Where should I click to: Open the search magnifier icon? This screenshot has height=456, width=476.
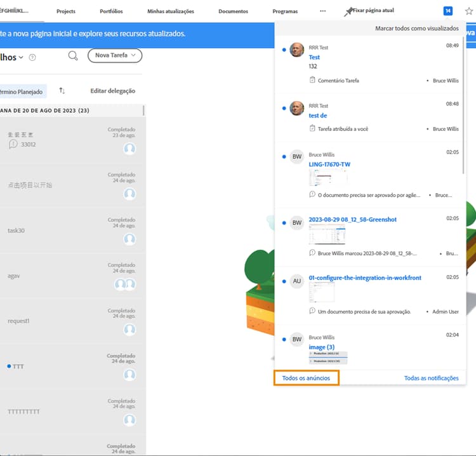(x=73, y=56)
